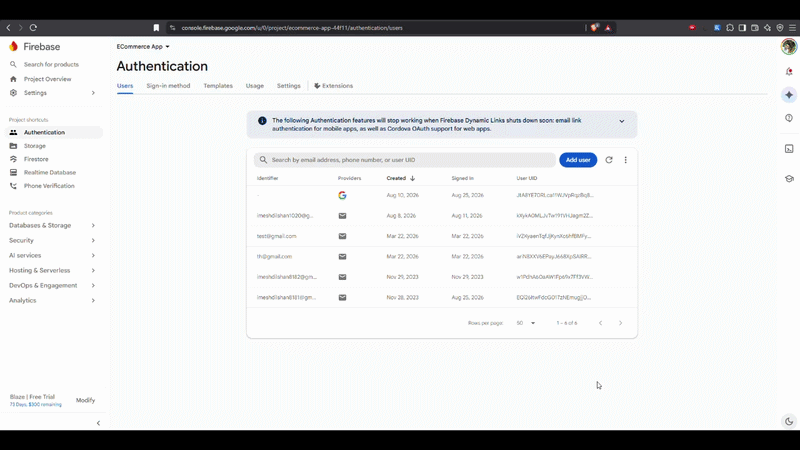Click the bookmark icon in address bar
This screenshot has width=800, height=450.
[x=156, y=28]
